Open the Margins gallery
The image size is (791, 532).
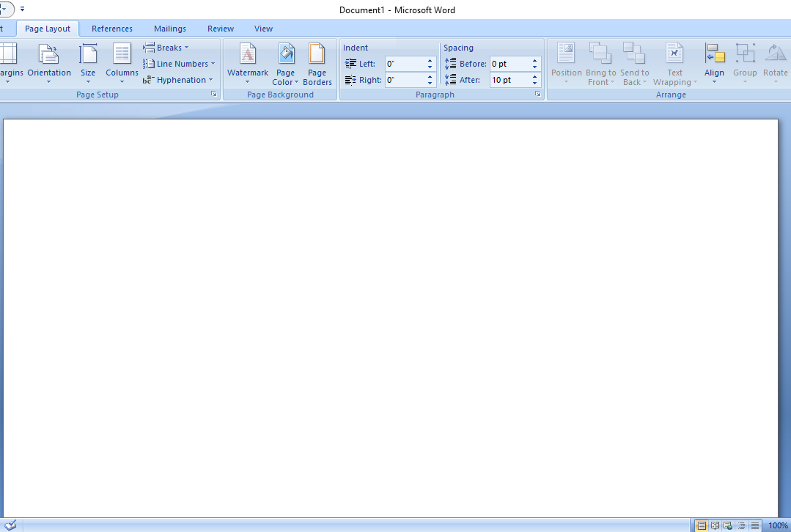10,63
